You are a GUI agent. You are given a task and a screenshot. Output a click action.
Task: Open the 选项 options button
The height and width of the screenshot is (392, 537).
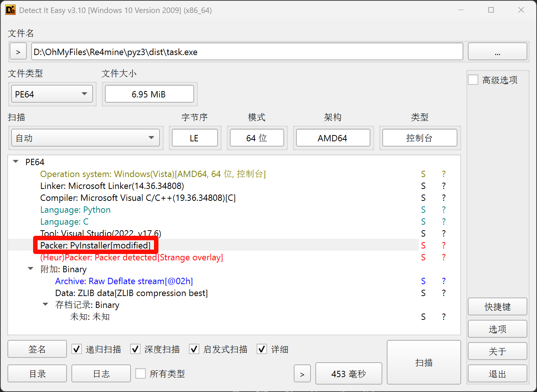click(498, 329)
